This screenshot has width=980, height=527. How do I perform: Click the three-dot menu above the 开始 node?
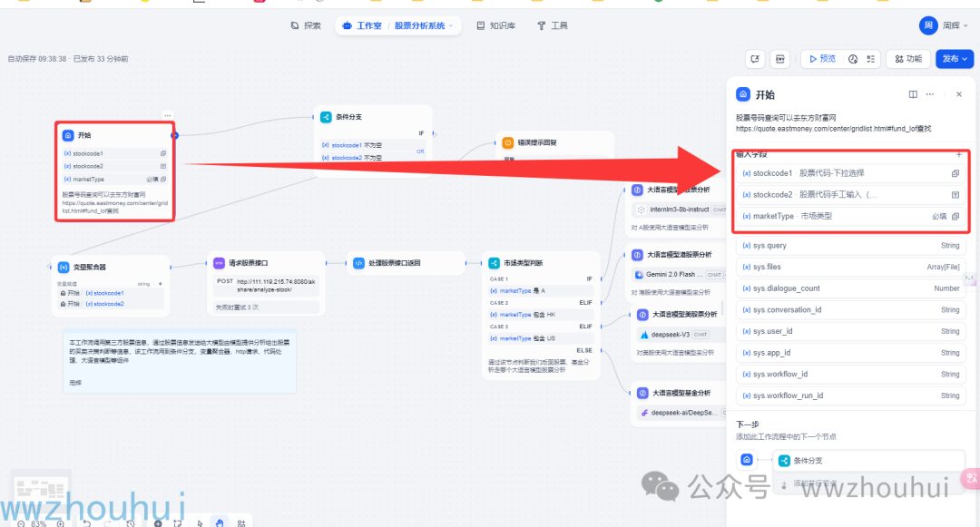168,115
